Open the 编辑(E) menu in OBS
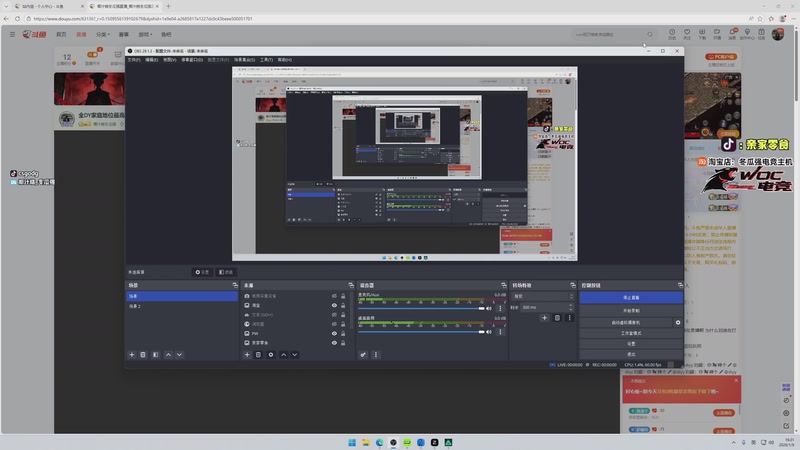 pos(152,60)
